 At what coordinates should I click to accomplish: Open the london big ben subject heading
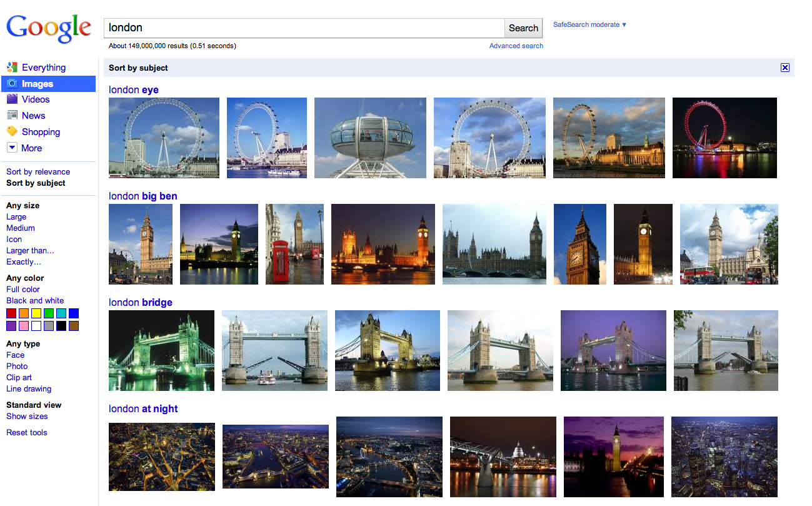143,196
